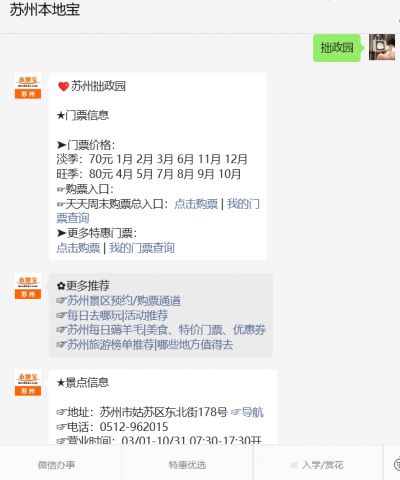Click the 苏州本地宝 chat title
Image resolution: width=400 pixels, height=480 pixels.
45,10
